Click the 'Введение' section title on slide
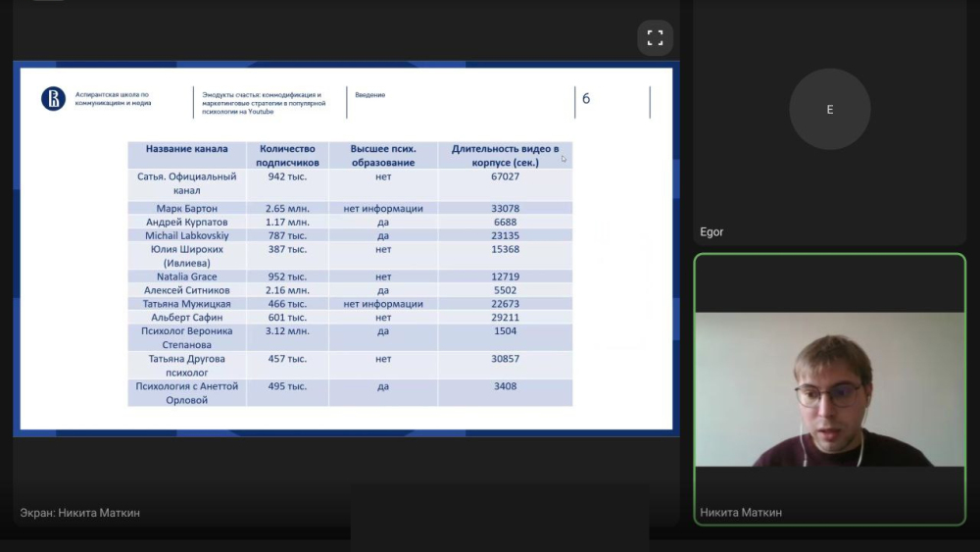980x552 pixels. (369, 95)
